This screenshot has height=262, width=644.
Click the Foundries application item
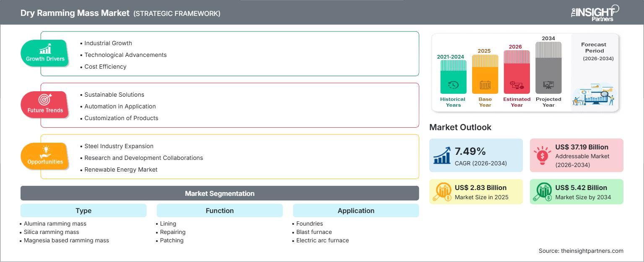309,223
